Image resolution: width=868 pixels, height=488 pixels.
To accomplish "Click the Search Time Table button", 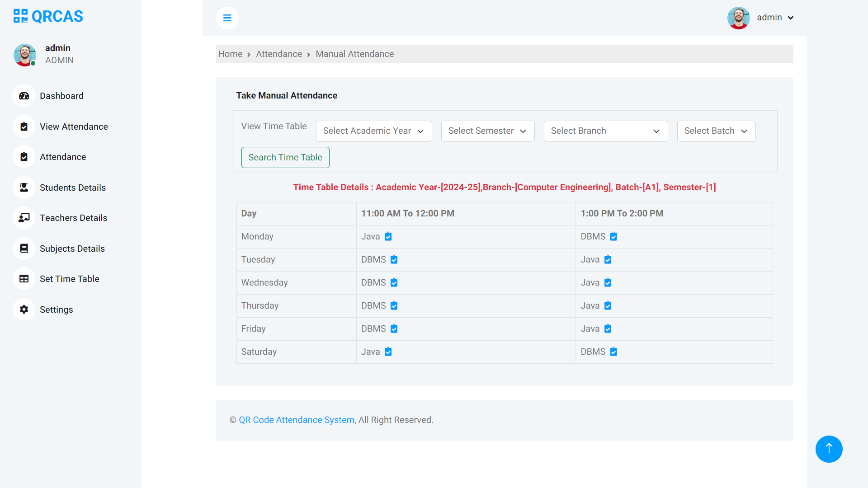I will click(x=285, y=157).
